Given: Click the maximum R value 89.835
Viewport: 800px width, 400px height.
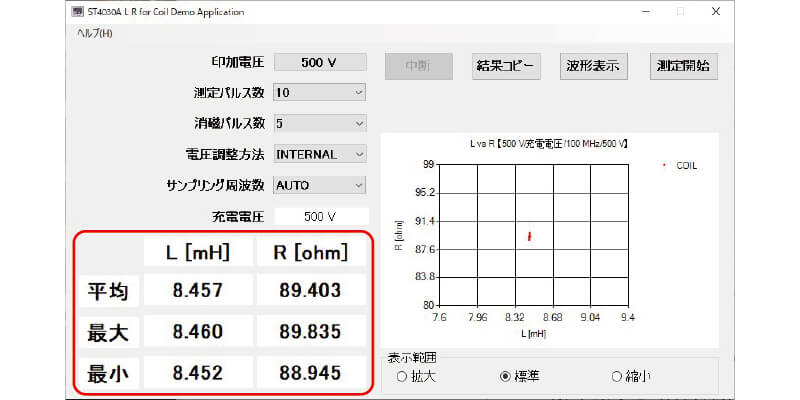Looking at the screenshot, I should pos(310,332).
